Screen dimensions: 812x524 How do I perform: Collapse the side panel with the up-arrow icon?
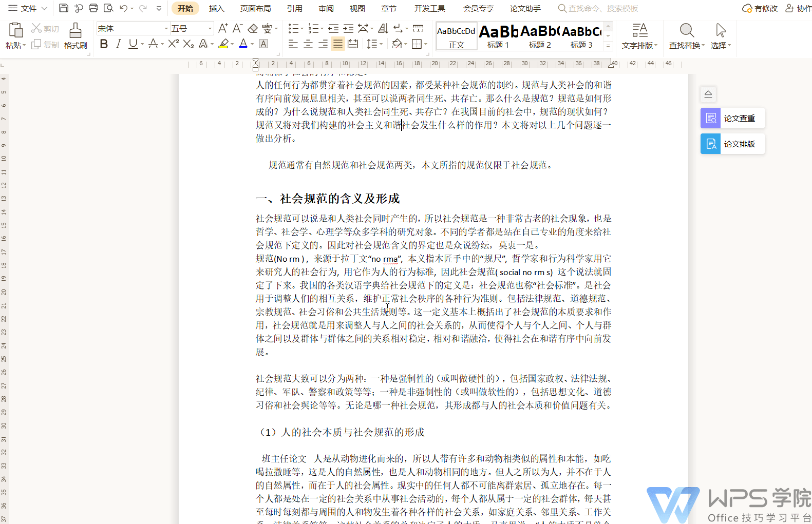[708, 94]
